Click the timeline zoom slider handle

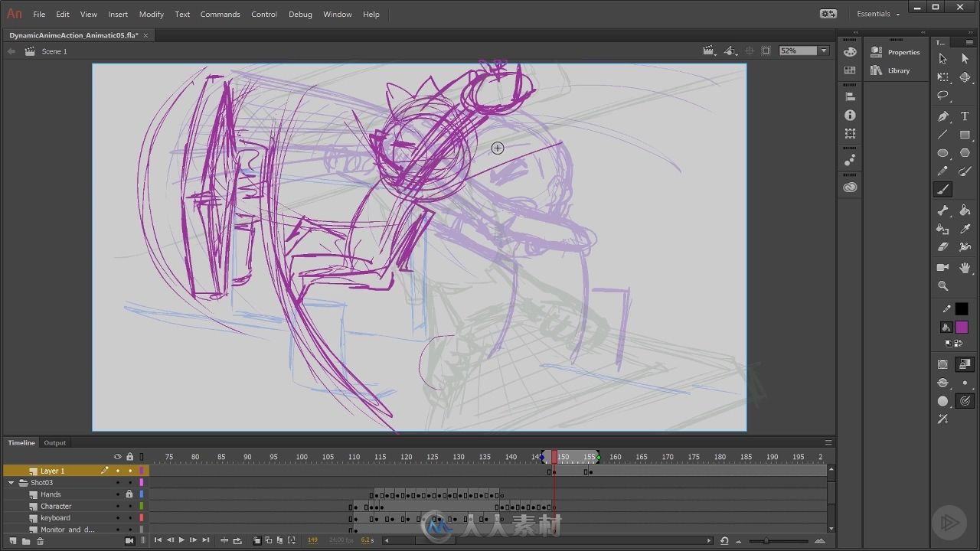click(766, 541)
